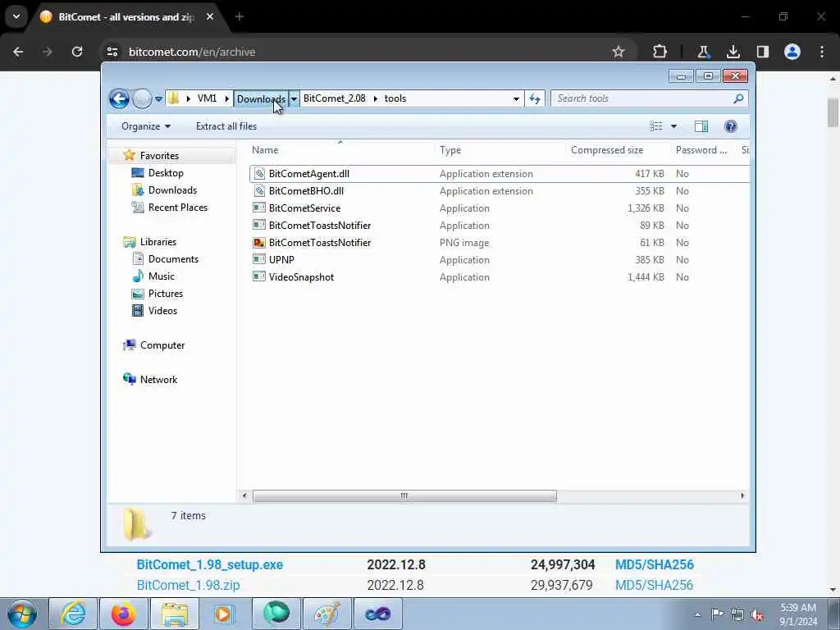Image resolution: width=840 pixels, height=630 pixels.
Task: Expand arrow between BitComet_2.08 and tools
Action: click(x=375, y=98)
